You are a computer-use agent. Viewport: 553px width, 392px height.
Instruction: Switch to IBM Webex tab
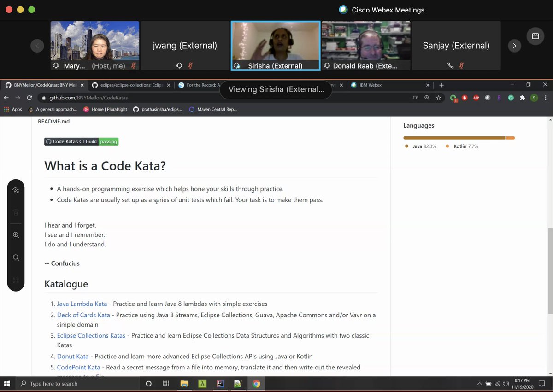pyautogui.click(x=390, y=85)
